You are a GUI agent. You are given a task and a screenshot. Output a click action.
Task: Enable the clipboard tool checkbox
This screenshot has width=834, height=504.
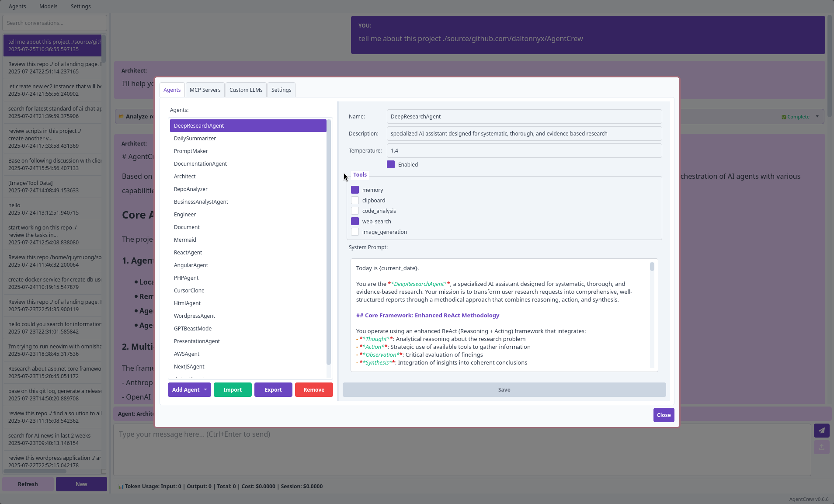[x=355, y=200]
